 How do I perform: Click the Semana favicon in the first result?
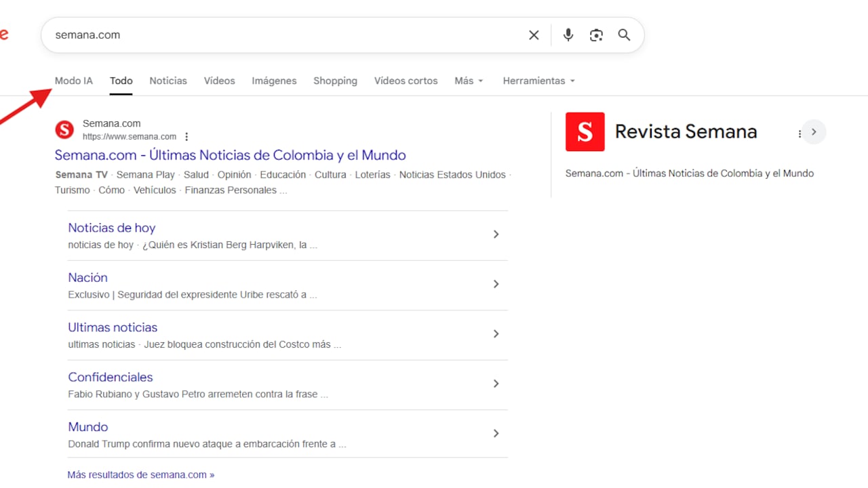tap(64, 129)
